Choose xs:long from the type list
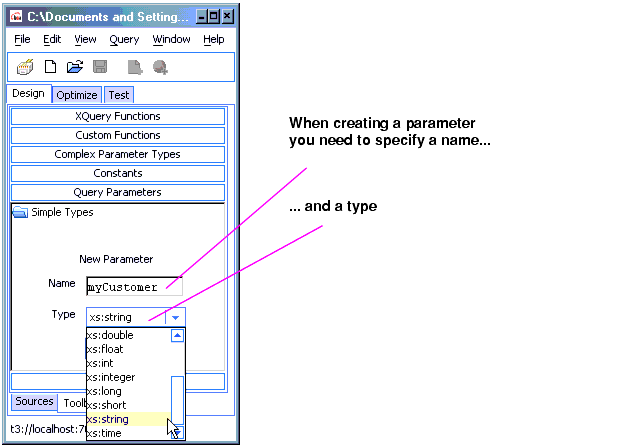Viewport: 629px width, 447px height. (x=128, y=391)
